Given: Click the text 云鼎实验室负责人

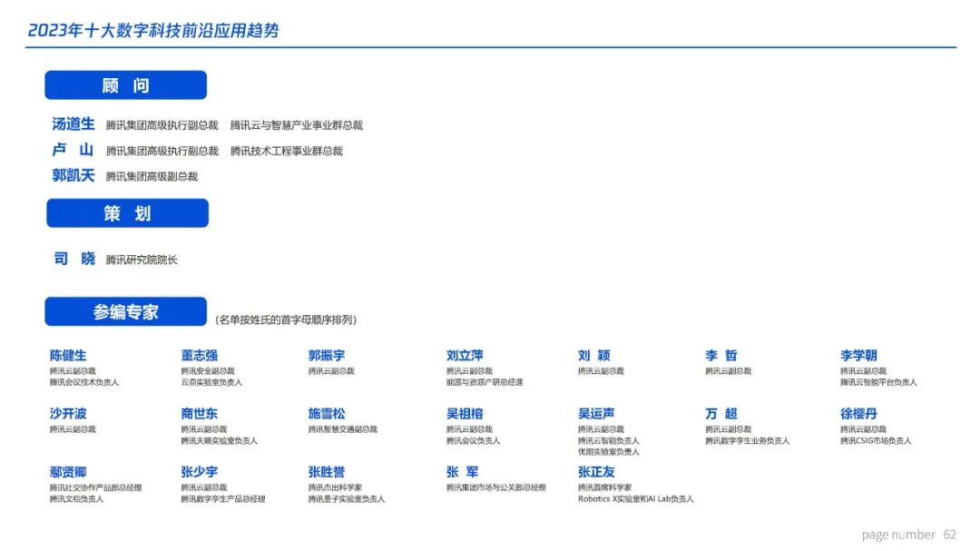Looking at the screenshot, I should coord(211,382).
